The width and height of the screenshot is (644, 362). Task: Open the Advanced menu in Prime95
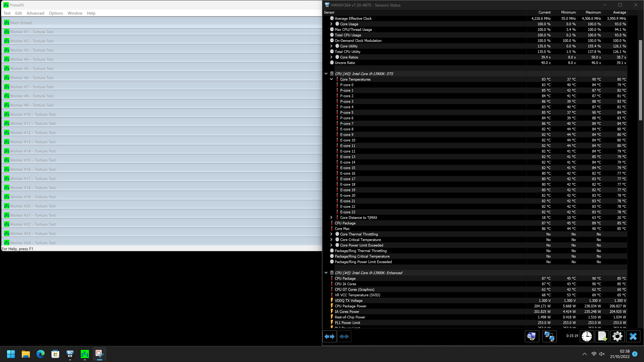(x=35, y=13)
